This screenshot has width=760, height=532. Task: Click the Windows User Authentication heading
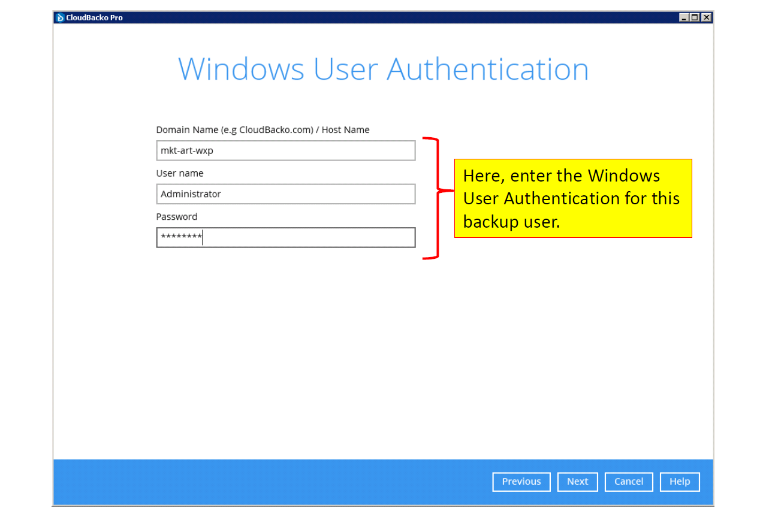click(x=383, y=69)
